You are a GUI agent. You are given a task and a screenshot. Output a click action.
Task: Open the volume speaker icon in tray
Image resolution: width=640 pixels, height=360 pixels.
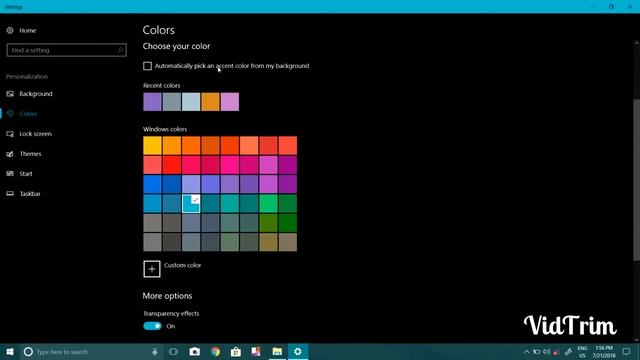(x=547, y=352)
